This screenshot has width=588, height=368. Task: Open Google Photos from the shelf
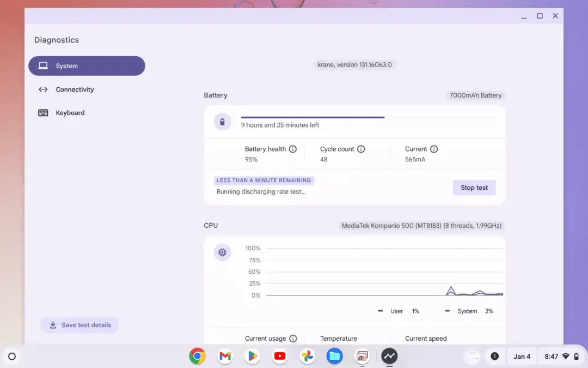(x=307, y=356)
